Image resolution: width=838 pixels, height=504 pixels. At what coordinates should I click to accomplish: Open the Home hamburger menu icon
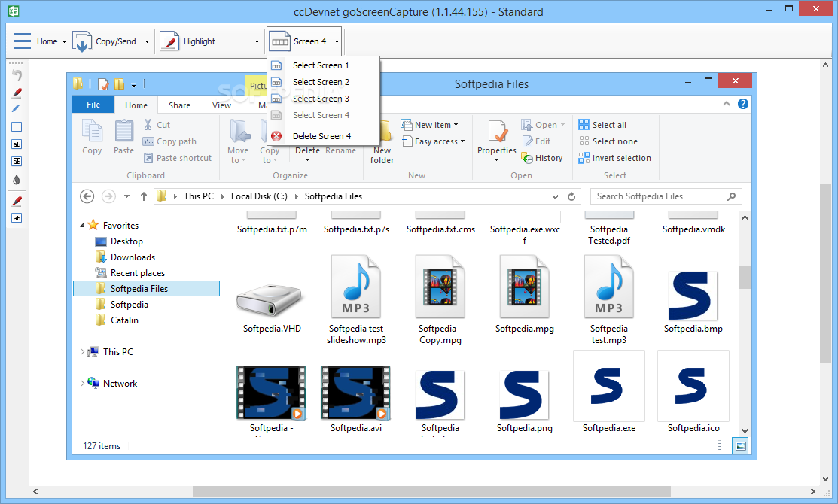[x=23, y=41]
